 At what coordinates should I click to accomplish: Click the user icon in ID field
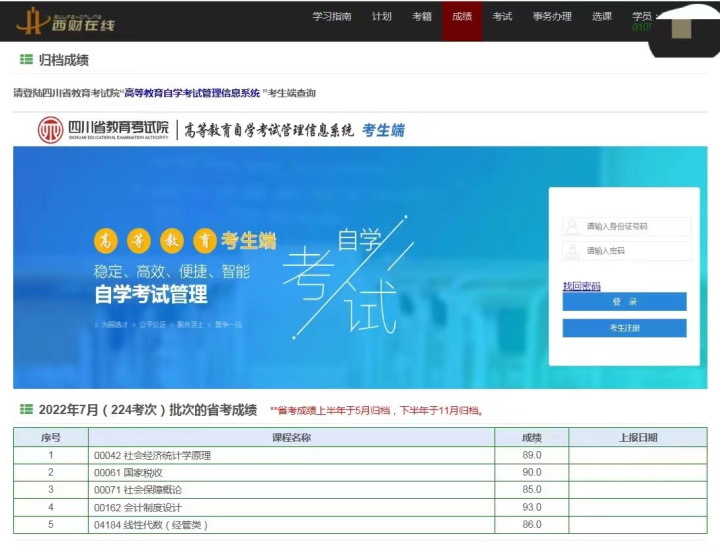coord(572,226)
